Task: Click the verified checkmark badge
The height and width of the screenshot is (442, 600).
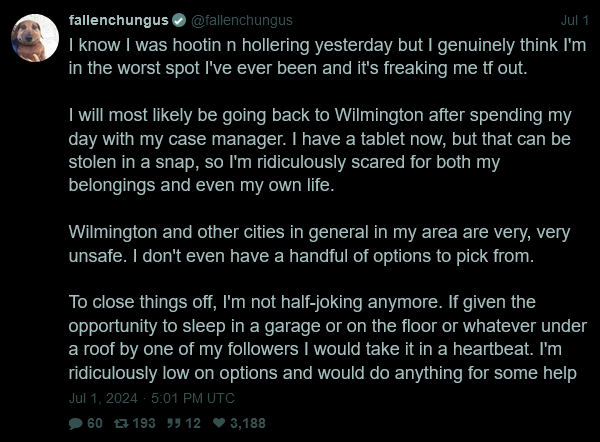Action: pyautogui.click(x=178, y=20)
